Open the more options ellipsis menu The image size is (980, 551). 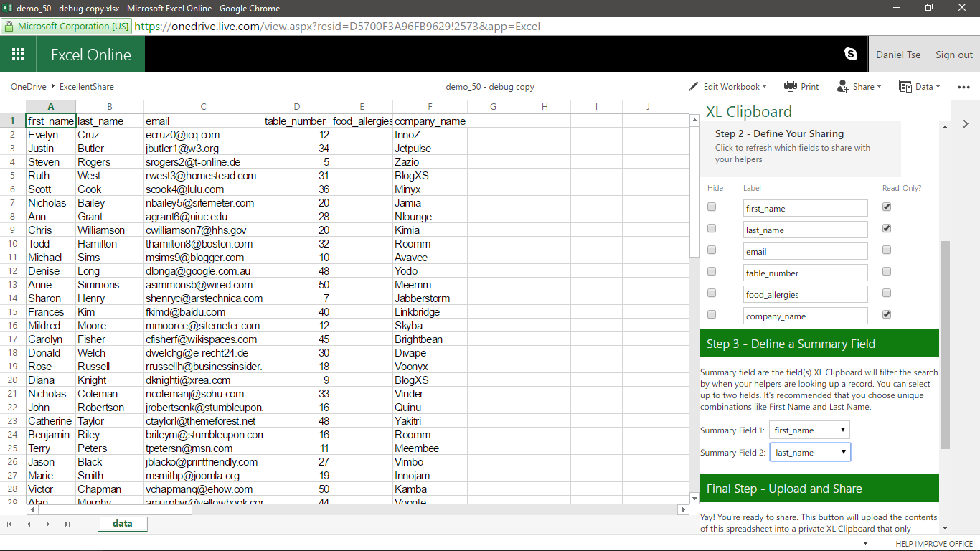click(963, 87)
